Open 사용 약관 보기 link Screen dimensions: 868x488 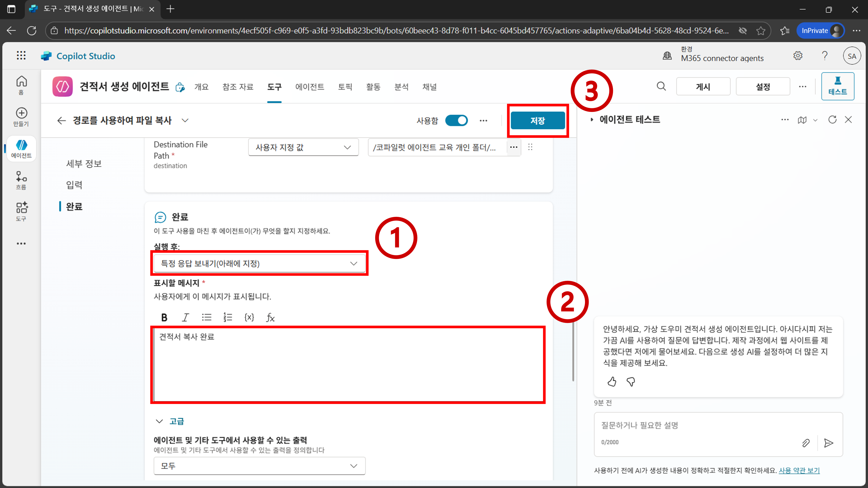point(799,470)
